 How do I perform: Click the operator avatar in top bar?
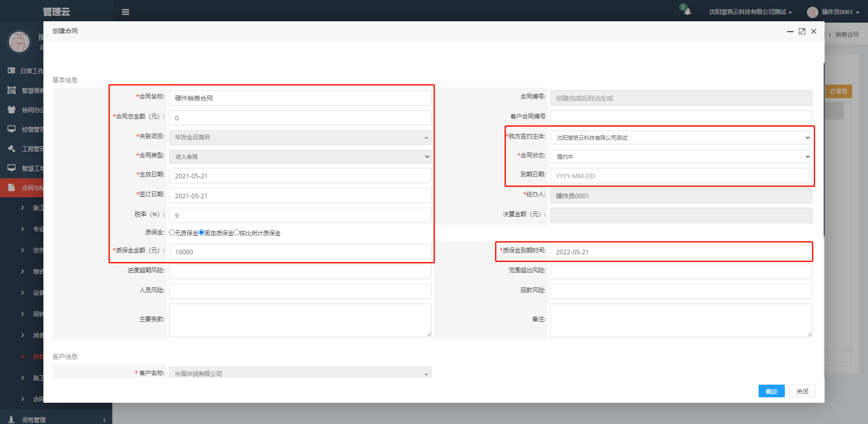812,12
